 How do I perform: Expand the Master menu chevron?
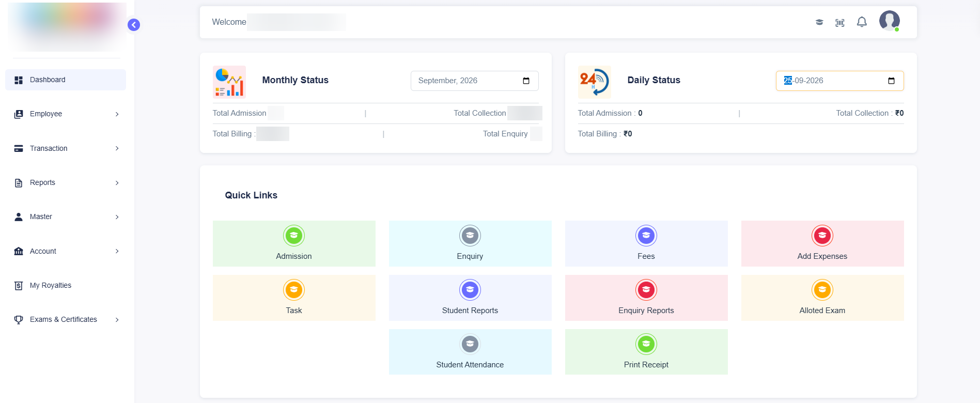[117, 217]
